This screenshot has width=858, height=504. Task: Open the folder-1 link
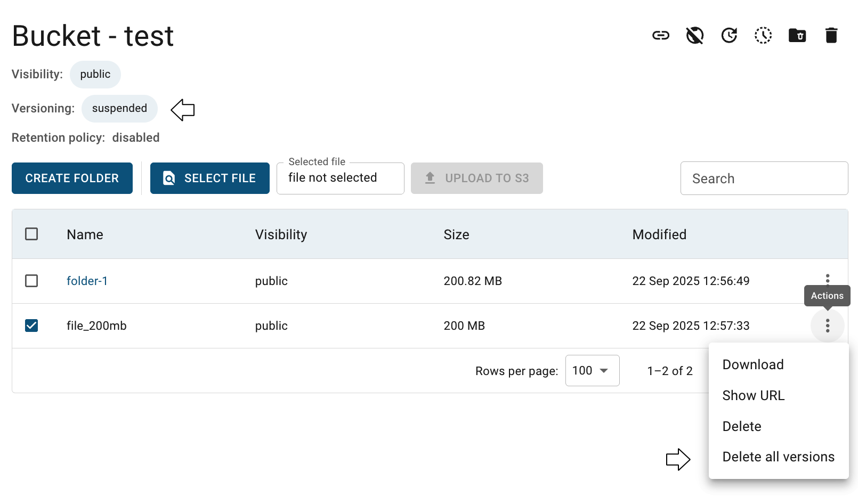coord(87,281)
